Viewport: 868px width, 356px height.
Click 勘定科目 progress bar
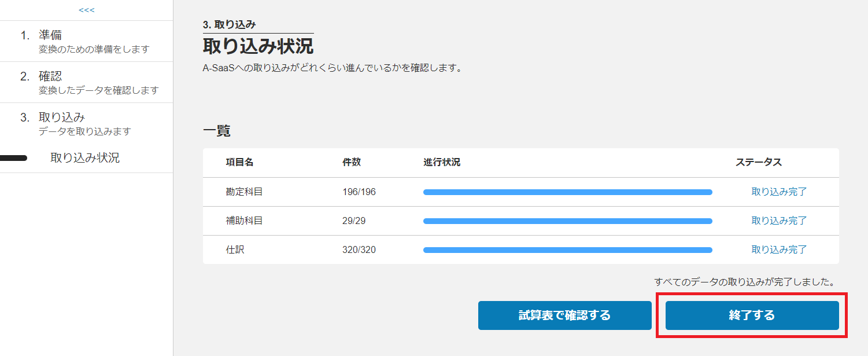568,192
